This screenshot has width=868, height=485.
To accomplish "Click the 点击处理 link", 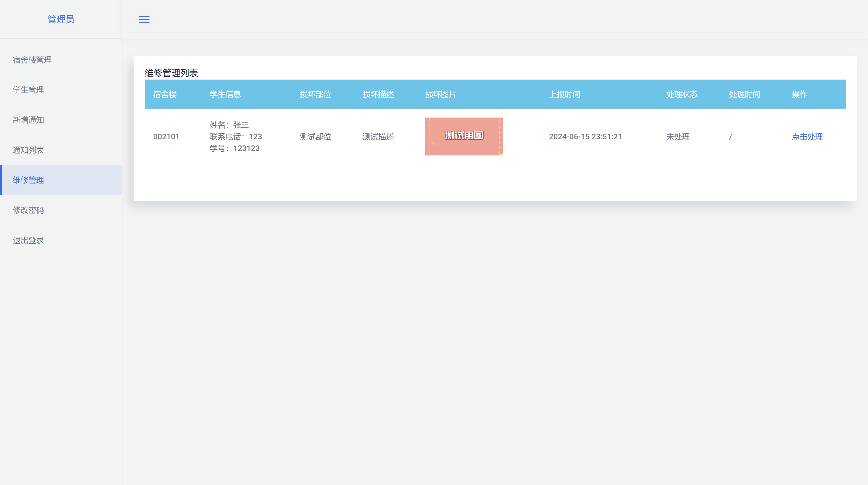I will click(x=807, y=137).
